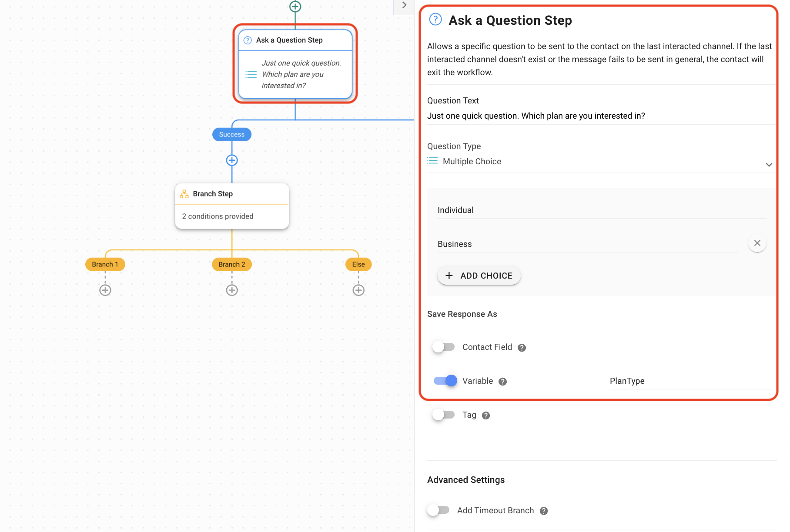Select the Branch Step node

pyautogui.click(x=232, y=206)
